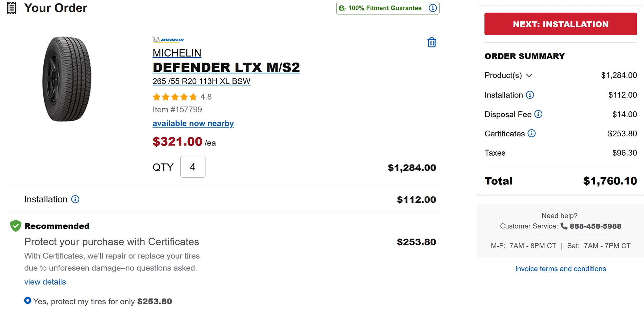View Disposal Fee details via its info icon
This screenshot has height=310, width=644.
(538, 114)
